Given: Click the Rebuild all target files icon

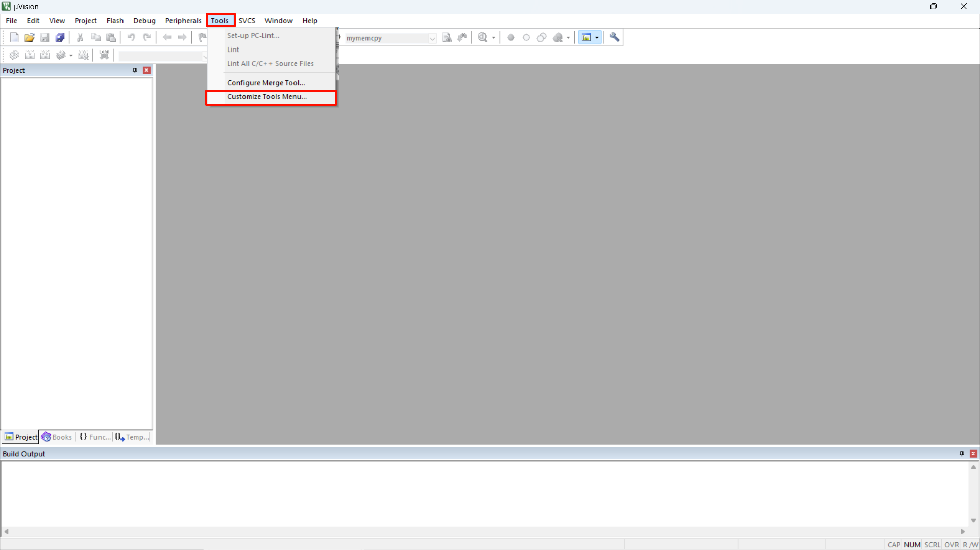Looking at the screenshot, I should 45,55.
